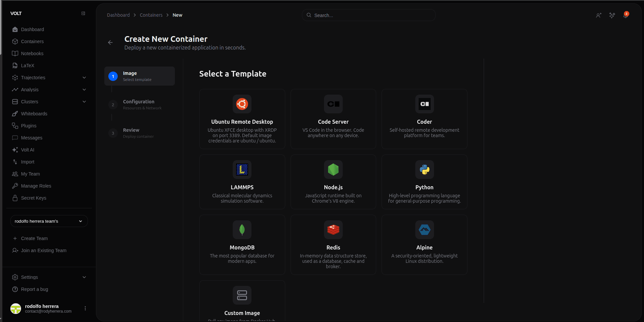Open Containers from the breadcrumb trail
This screenshot has width=644, height=322.
tap(151, 15)
